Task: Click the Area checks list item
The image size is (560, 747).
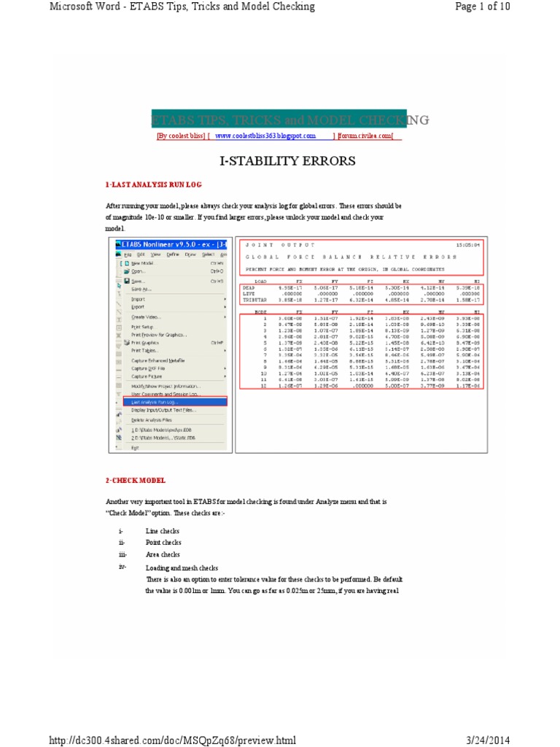Action: 163,554
